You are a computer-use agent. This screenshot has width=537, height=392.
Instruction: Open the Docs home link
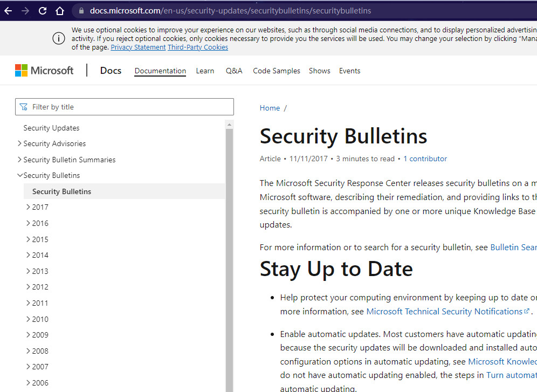click(111, 71)
